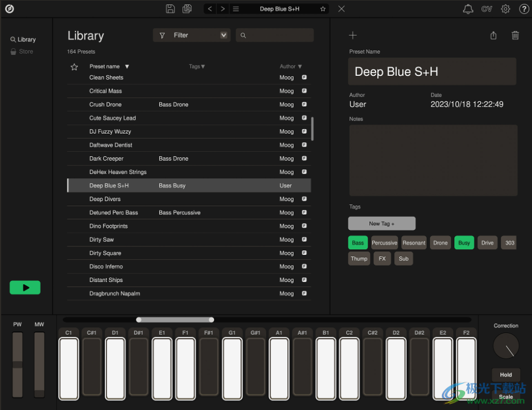The height and width of the screenshot is (410, 532).
Task: Expand the Author column sort arrow
Action: click(x=300, y=66)
